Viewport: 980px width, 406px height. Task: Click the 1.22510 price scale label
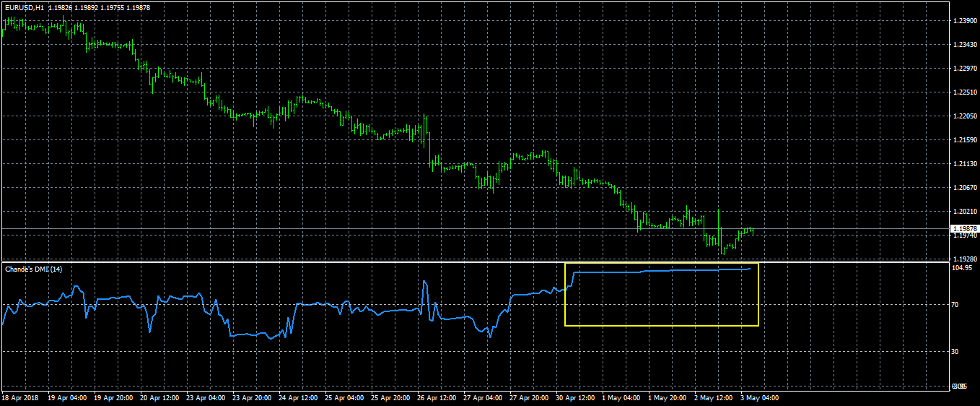click(x=965, y=92)
